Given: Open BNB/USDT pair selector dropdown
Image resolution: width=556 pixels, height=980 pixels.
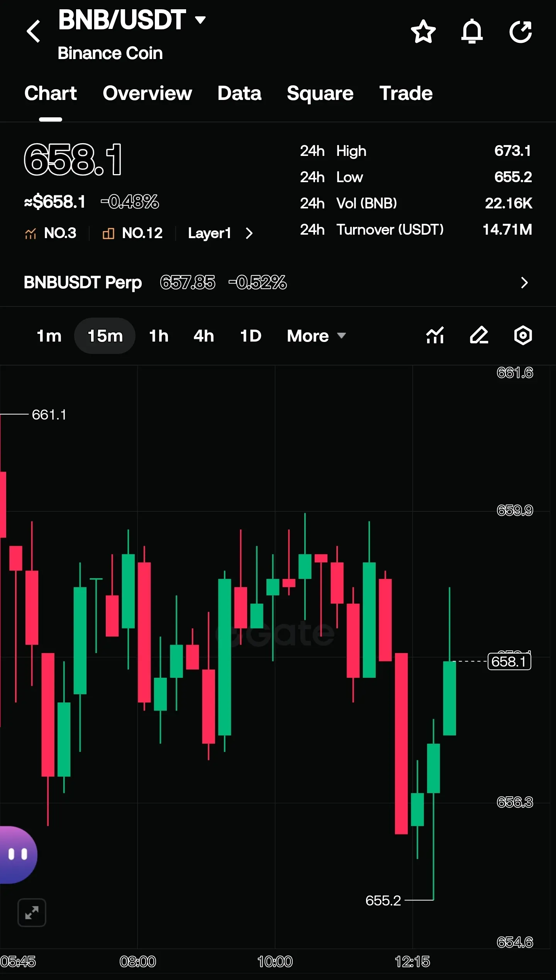Looking at the screenshot, I should (x=200, y=19).
